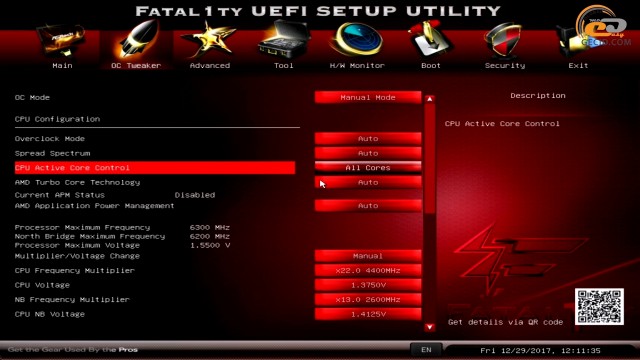Click the CPU Configuration section heading
Image resolution: width=640 pixels, height=360 pixels.
pyautogui.click(x=57, y=119)
